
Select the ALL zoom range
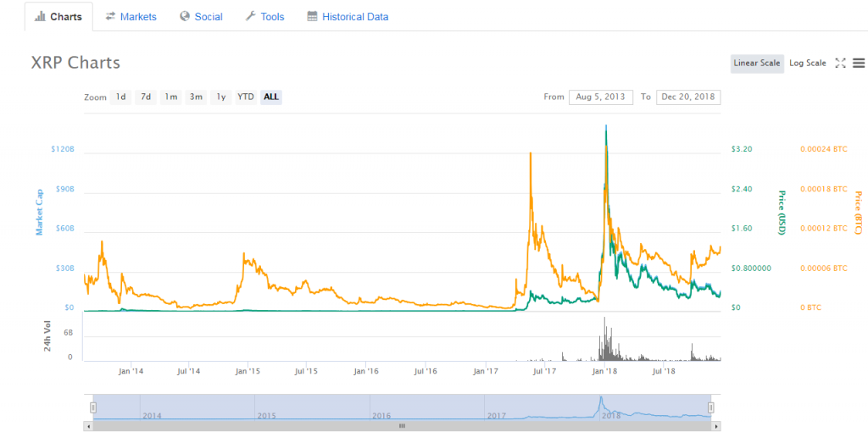[271, 97]
